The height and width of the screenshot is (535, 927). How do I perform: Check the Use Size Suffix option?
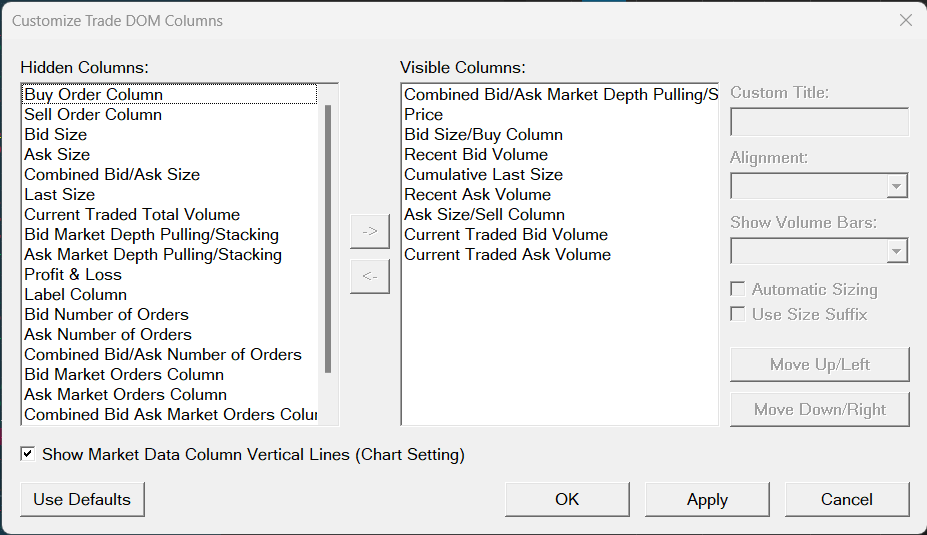pyautogui.click(x=738, y=314)
